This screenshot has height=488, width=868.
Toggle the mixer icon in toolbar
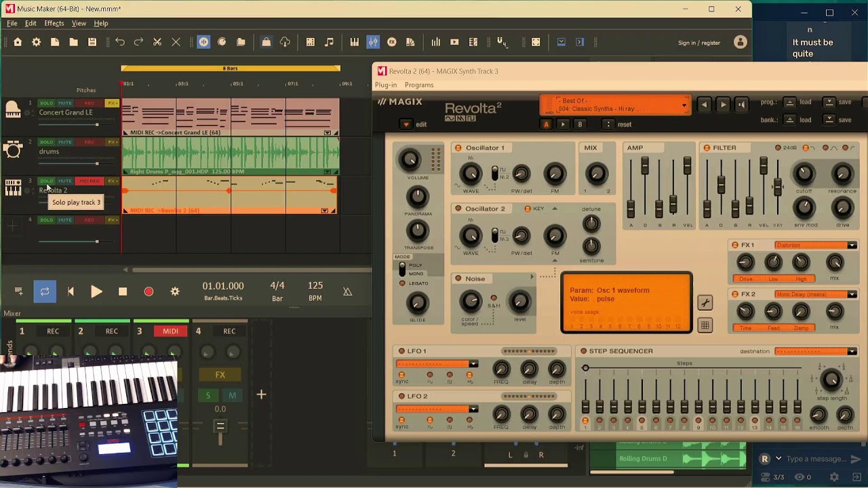click(373, 42)
